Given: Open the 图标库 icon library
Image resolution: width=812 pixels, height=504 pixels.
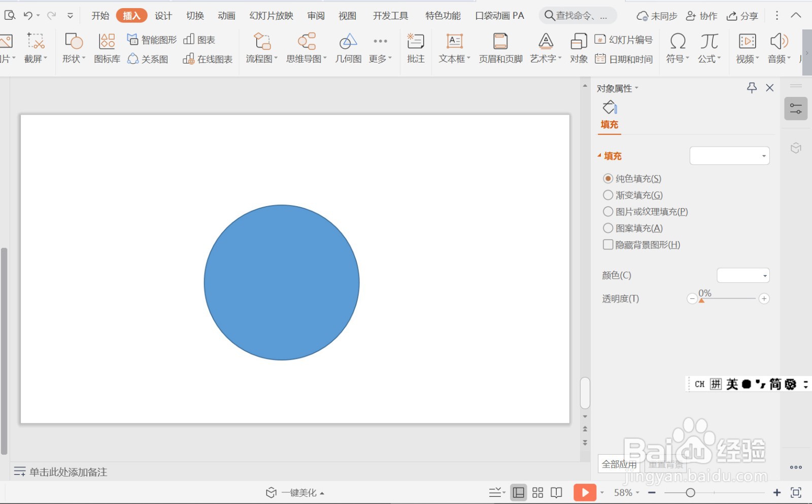Looking at the screenshot, I should [x=107, y=48].
